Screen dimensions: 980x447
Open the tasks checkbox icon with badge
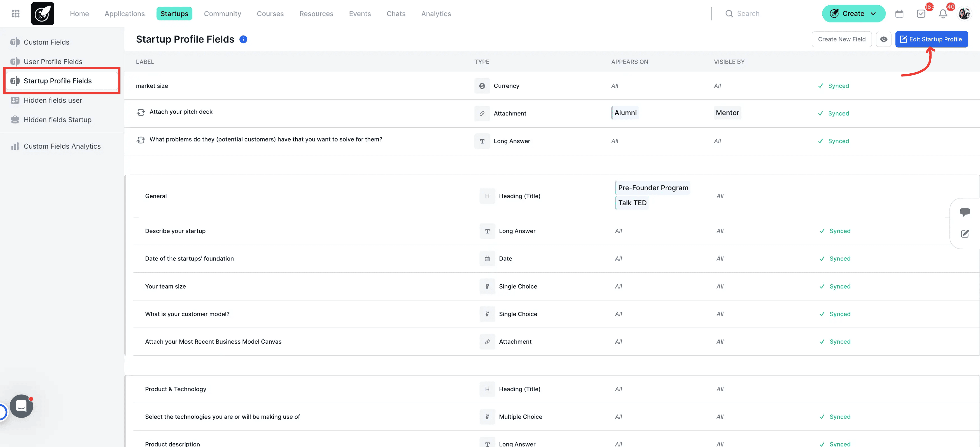921,14
